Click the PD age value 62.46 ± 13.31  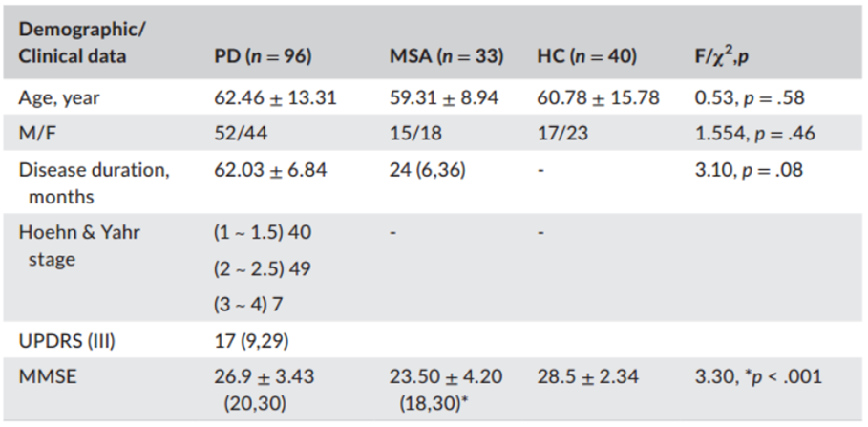pyautogui.click(x=275, y=97)
